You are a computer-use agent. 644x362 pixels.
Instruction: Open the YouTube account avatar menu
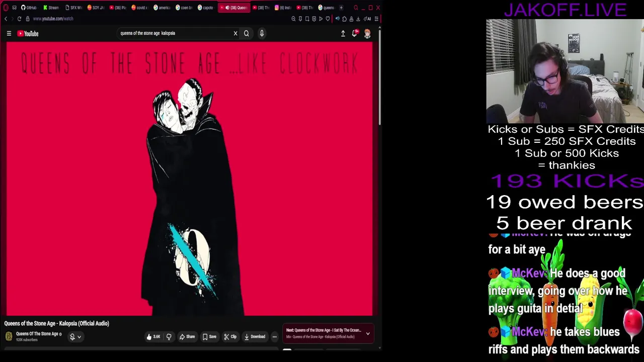pos(367,34)
